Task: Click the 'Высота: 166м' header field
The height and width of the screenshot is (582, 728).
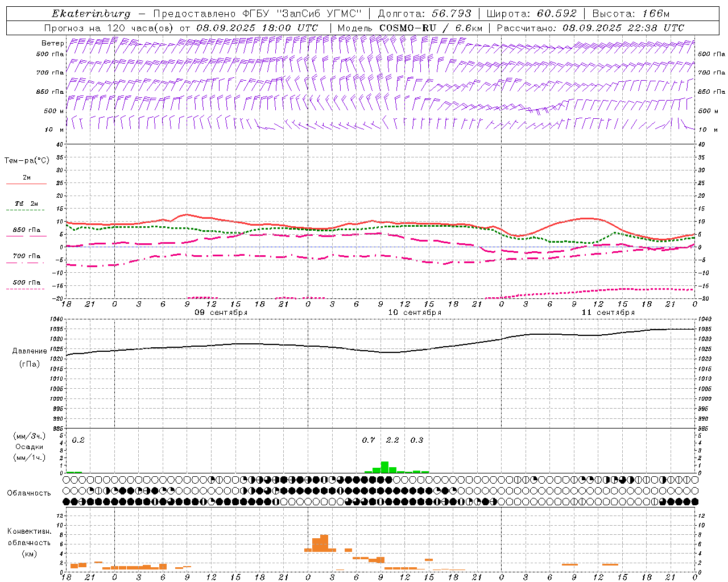Action: tap(631, 14)
